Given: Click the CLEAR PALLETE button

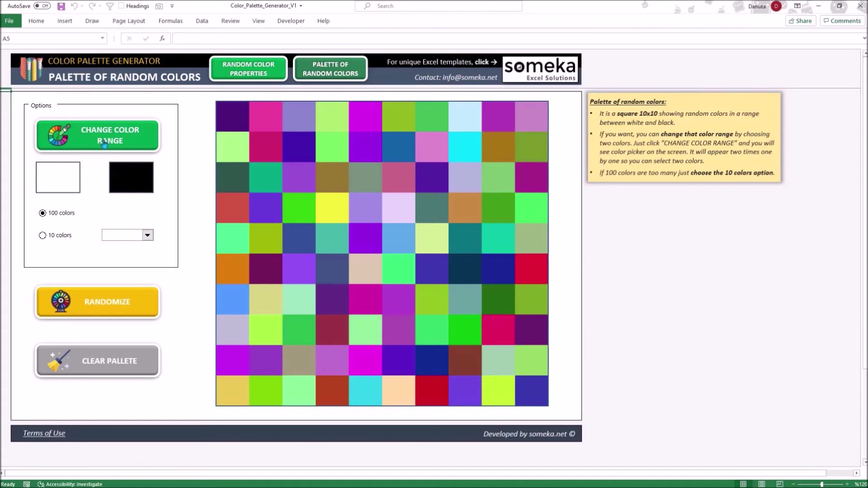Looking at the screenshot, I should point(97,361).
